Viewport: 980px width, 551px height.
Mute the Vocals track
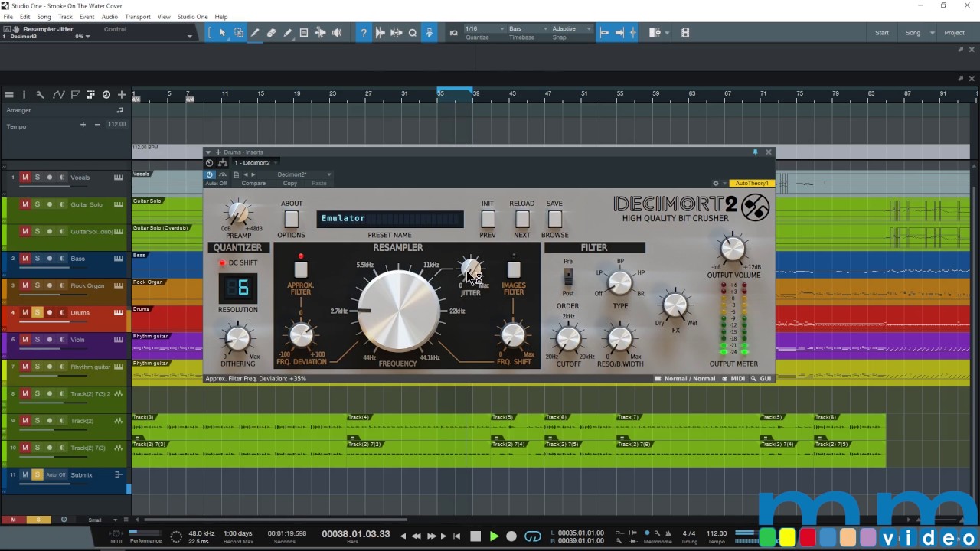coord(24,178)
